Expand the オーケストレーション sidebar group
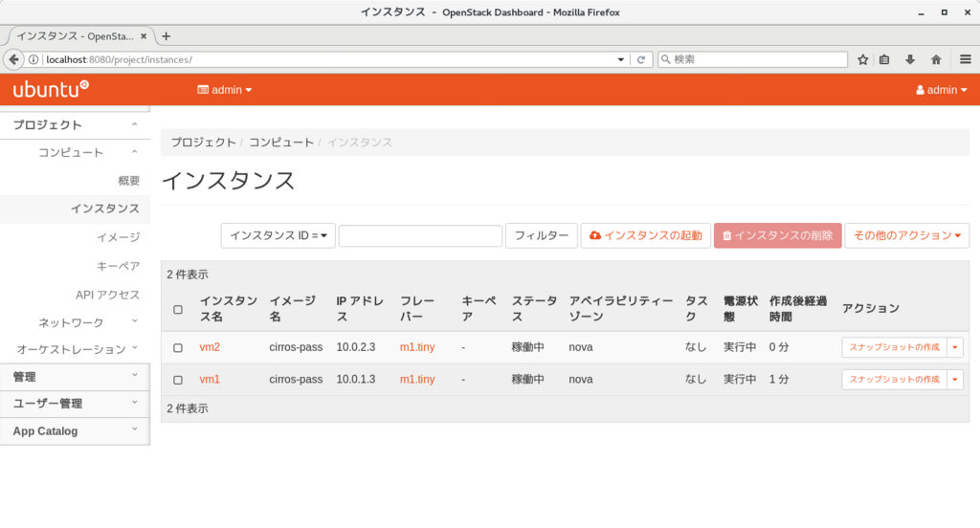This screenshot has width=980, height=528. pos(77,349)
